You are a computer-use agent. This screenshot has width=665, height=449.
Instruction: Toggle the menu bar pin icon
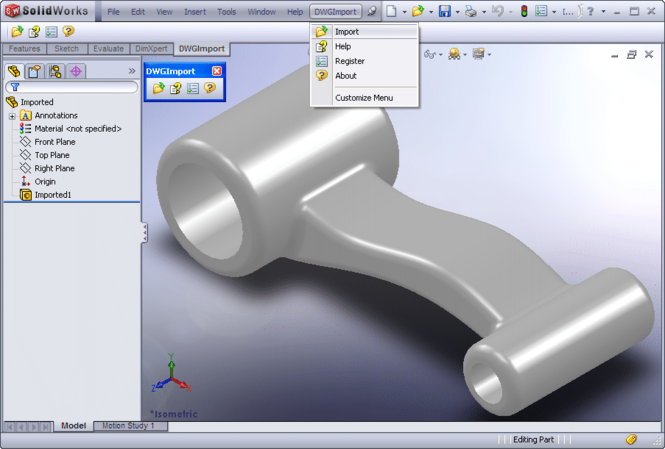pyautogui.click(x=372, y=11)
